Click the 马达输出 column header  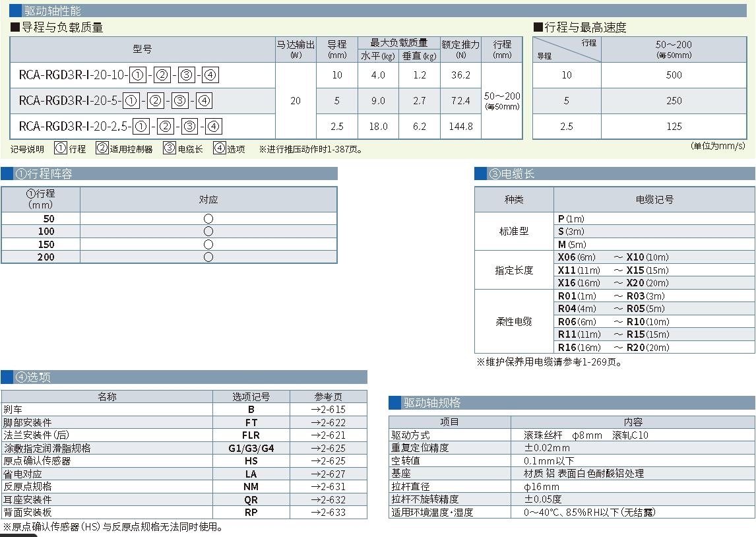coord(296,49)
